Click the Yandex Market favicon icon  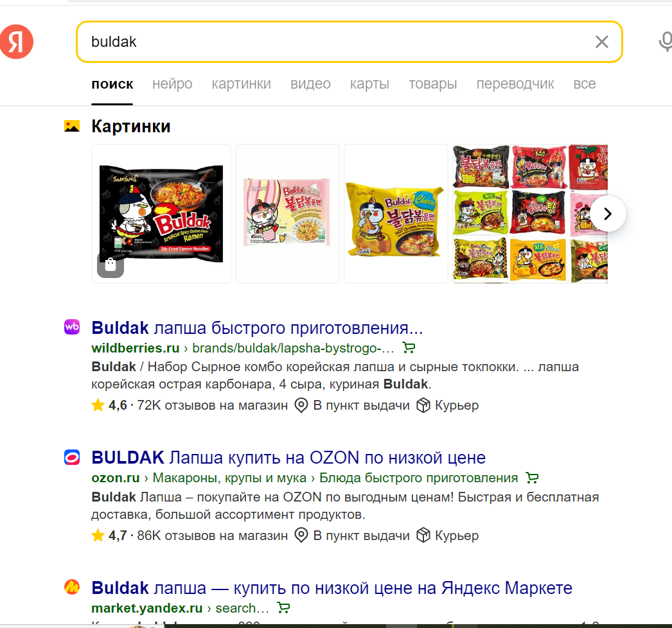[x=72, y=587]
